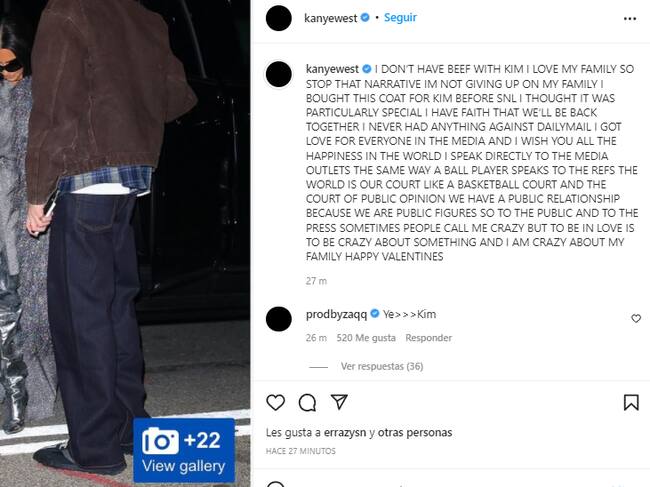Screen dimensions: 650x487
Task: Share post with paper plane icon
Action: click(339, 402)
